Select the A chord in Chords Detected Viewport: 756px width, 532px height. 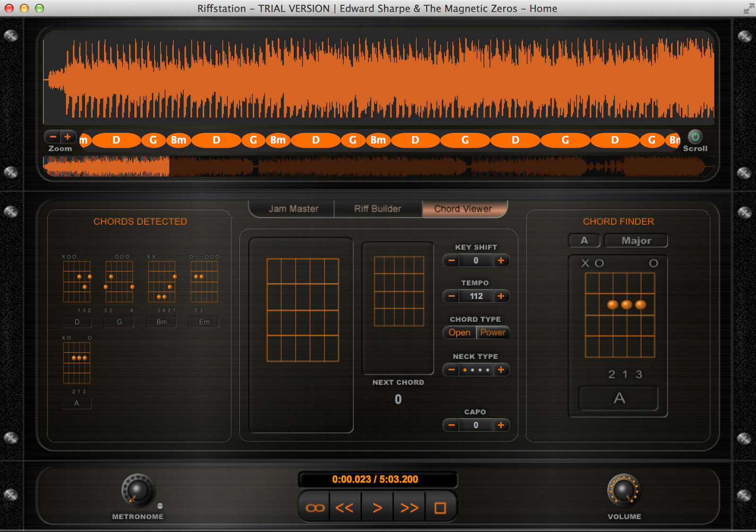[x=77, y=403]
